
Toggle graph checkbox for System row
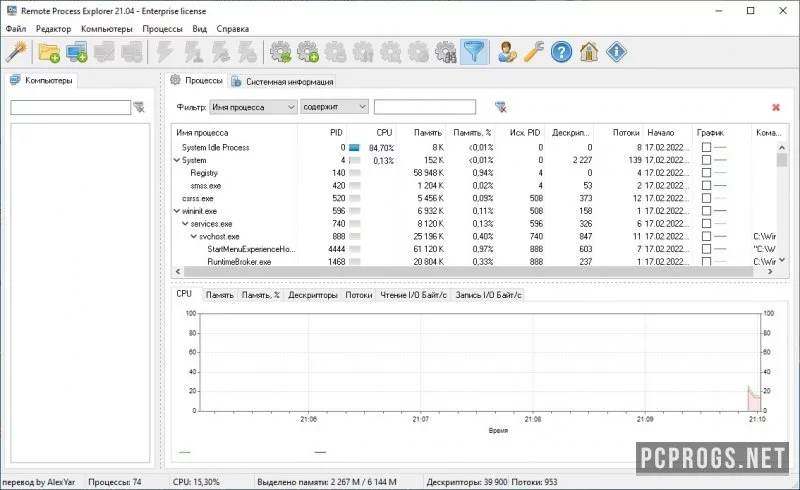[706, 160]
